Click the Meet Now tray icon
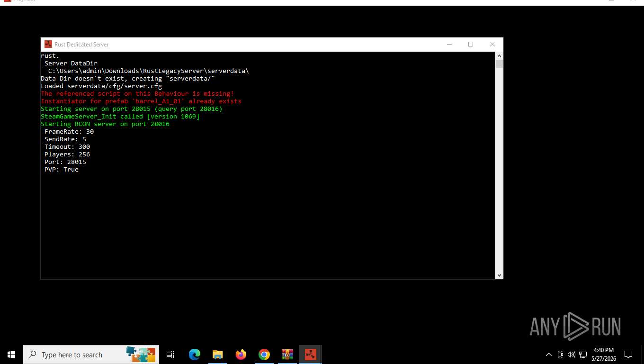 coord(560,355)
